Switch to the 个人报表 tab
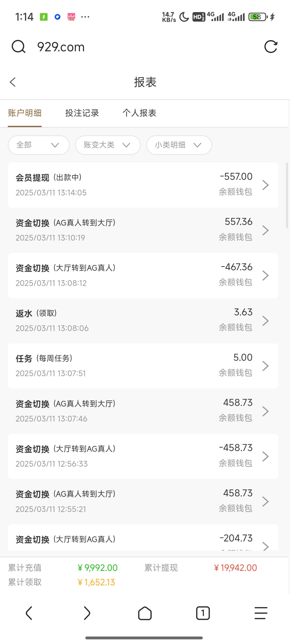Screen dimensions: 290x644 pyautogui.click(x=139, y=113)
